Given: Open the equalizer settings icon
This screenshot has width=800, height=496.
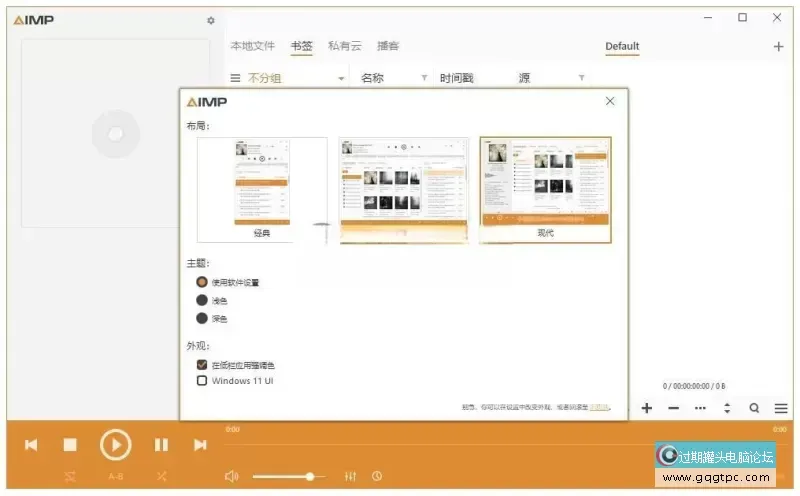Looking at the screenshot, I should click(x=351, y=477).
